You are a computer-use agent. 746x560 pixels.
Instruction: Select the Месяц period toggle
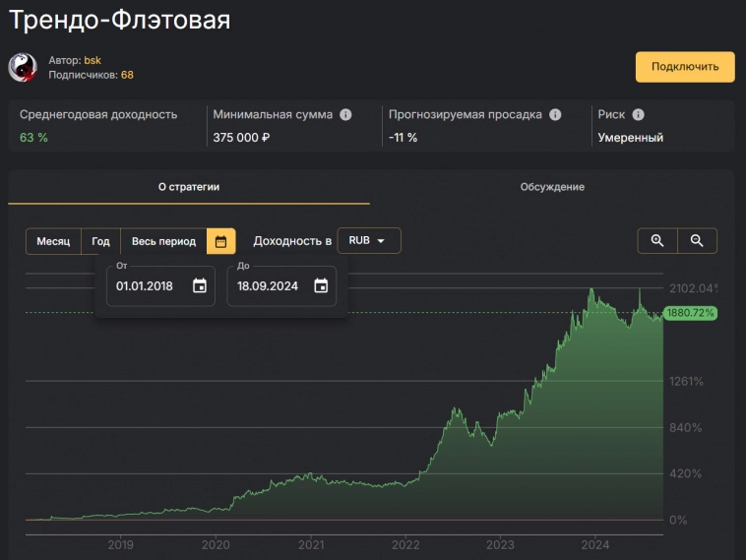pyautogui.click(x=53, y=241)
